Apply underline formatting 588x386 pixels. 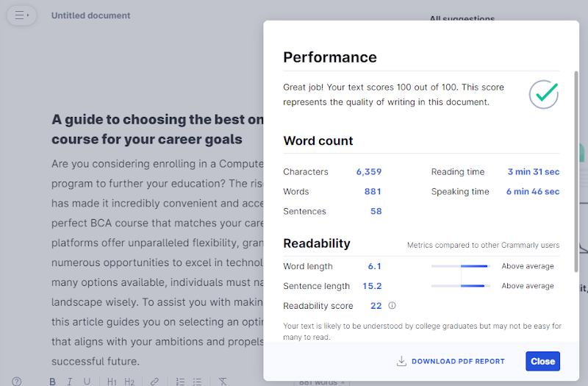click(x=87, y=382)
